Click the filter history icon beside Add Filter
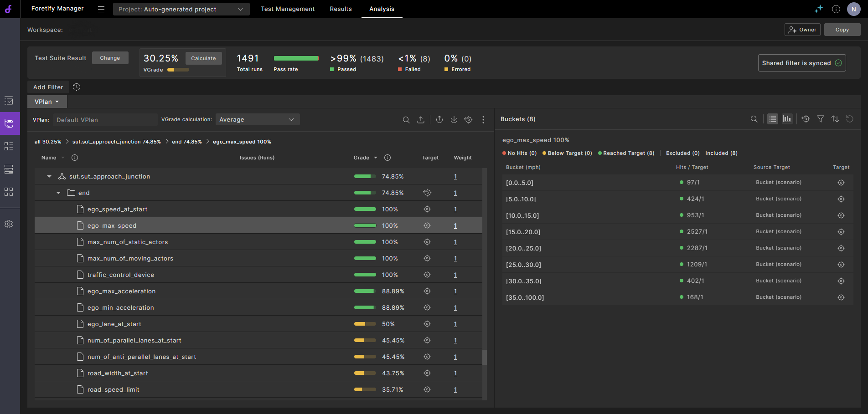 (77, 87)
